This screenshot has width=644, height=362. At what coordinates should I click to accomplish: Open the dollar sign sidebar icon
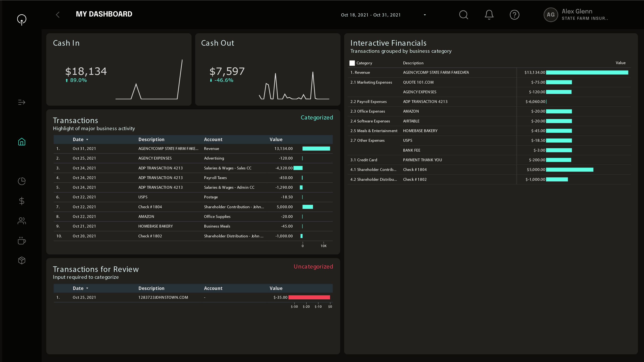point(22,201)
